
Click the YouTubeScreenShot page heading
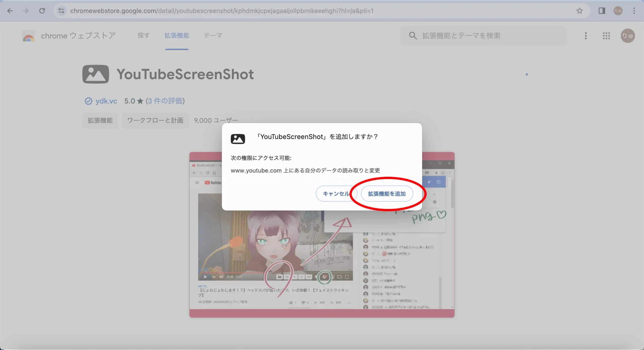click(x=185, y=74)
